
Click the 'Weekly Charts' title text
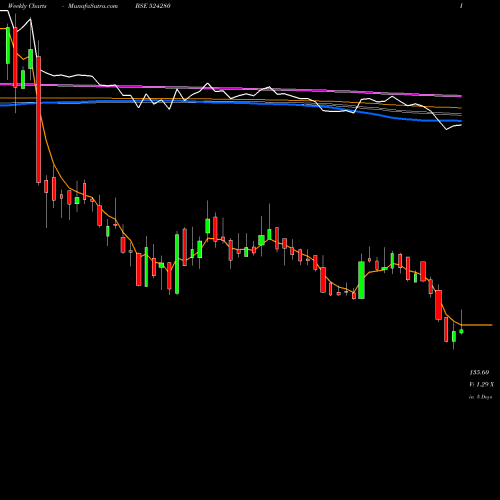tap(27, 6)
